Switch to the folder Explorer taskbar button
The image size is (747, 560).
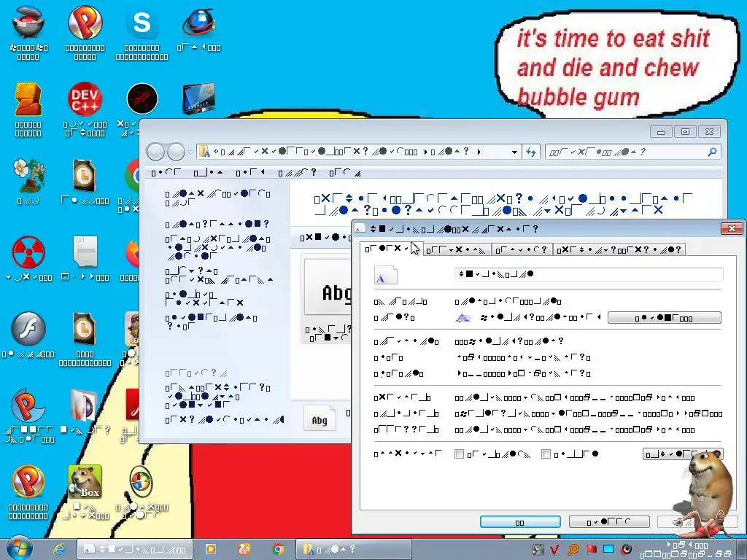pyautogui.click(x=354, y=549)
